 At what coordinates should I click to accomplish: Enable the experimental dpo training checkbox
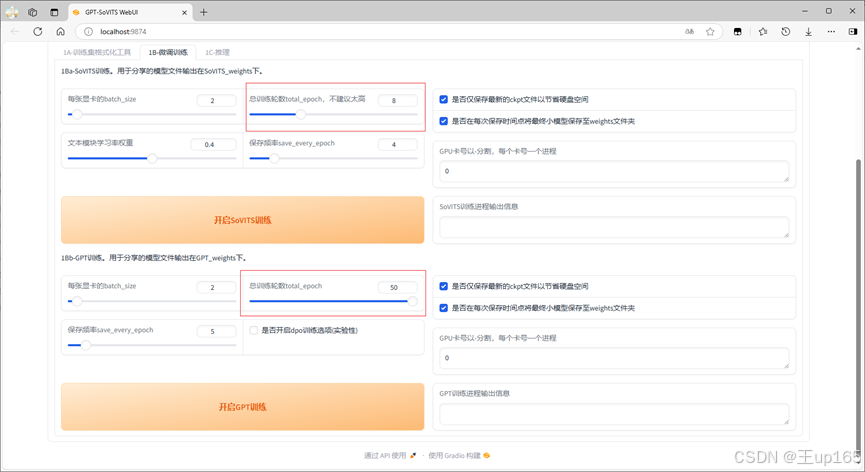click(254, 330)
